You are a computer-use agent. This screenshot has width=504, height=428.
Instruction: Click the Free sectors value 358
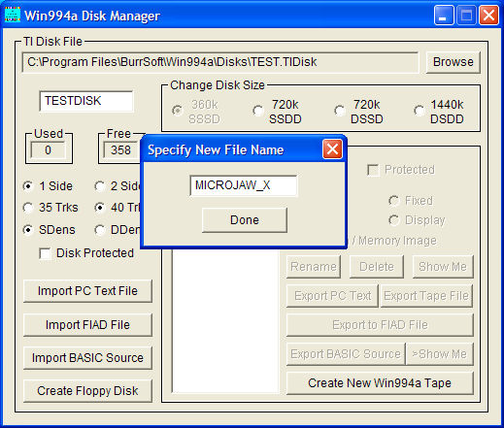click(120, 150)
